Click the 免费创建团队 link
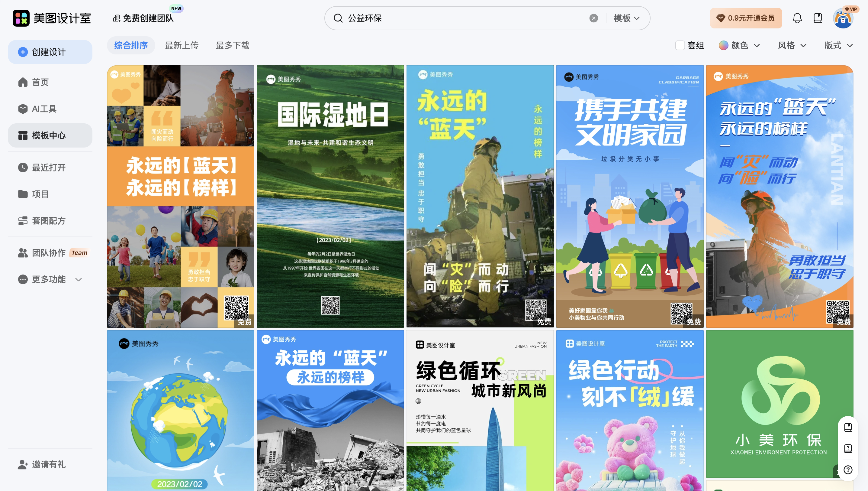 (149, 18)
